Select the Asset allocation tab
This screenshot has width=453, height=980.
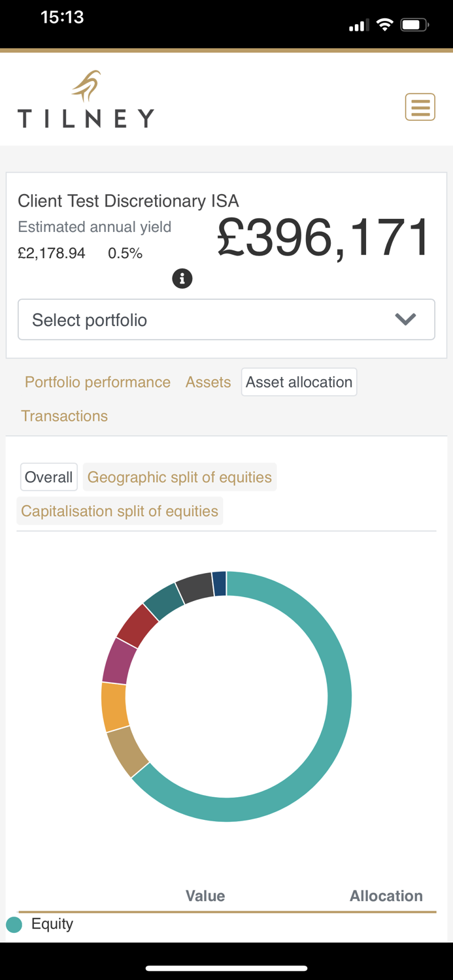(299, 382)
